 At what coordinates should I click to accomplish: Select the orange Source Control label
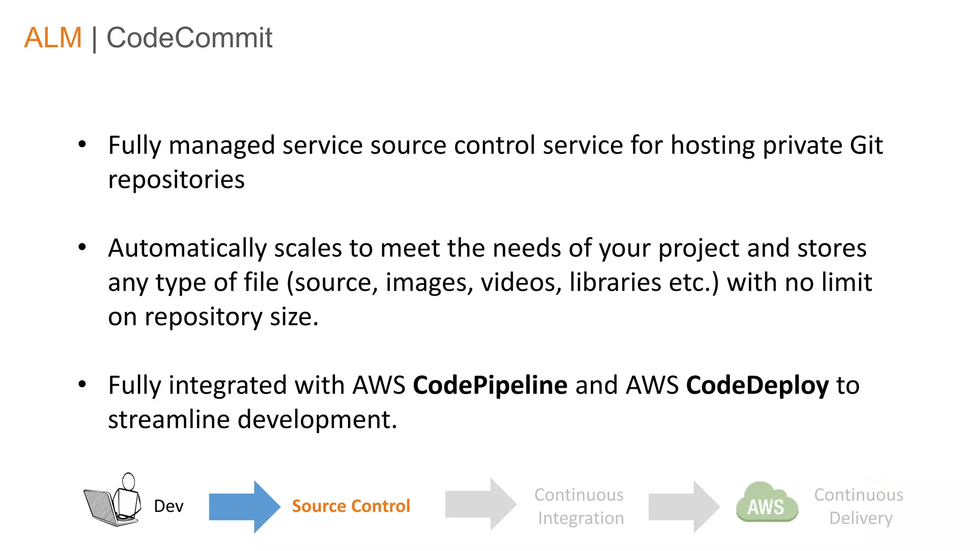pyautogui.click(x=351, y=506)
